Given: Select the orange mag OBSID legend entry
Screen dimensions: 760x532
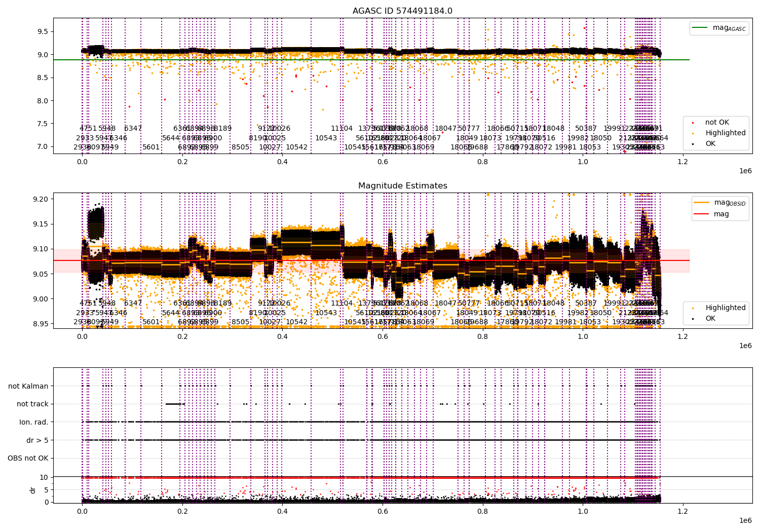Looking at the screenshot, I should pos(719,203).
